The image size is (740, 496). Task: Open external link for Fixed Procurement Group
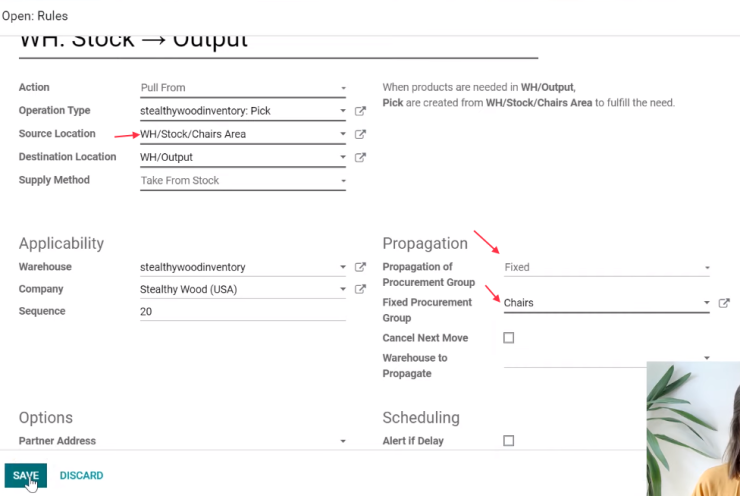click(x=724, y=303)
